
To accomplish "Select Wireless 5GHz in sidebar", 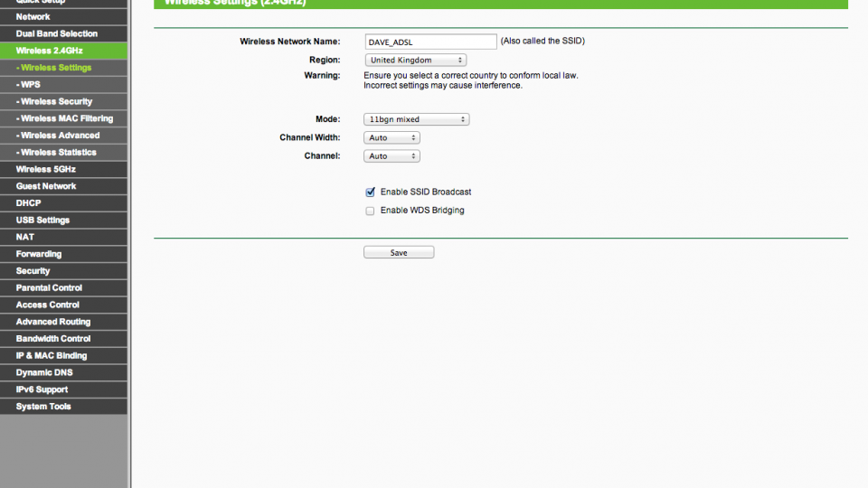I will click(63, 169).
